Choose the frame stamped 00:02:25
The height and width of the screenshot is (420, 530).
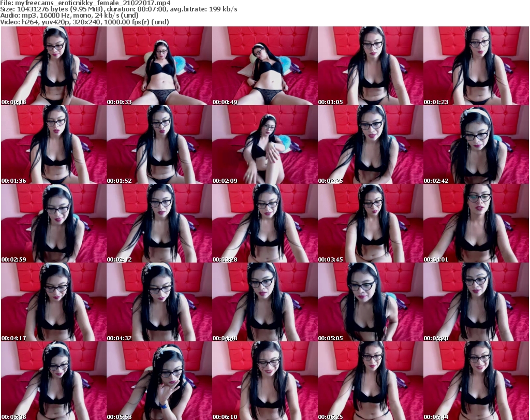coord(371,144)
